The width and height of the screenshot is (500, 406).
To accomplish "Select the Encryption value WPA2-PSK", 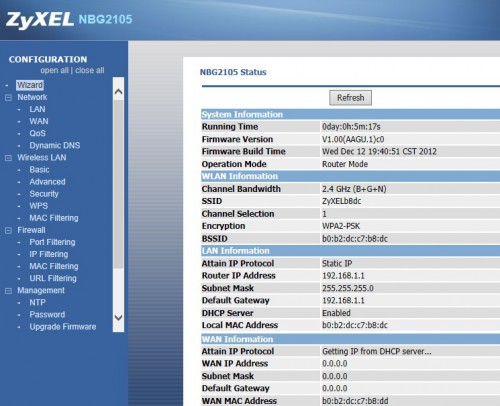I will pyautogui.click(x=341, y=226).
